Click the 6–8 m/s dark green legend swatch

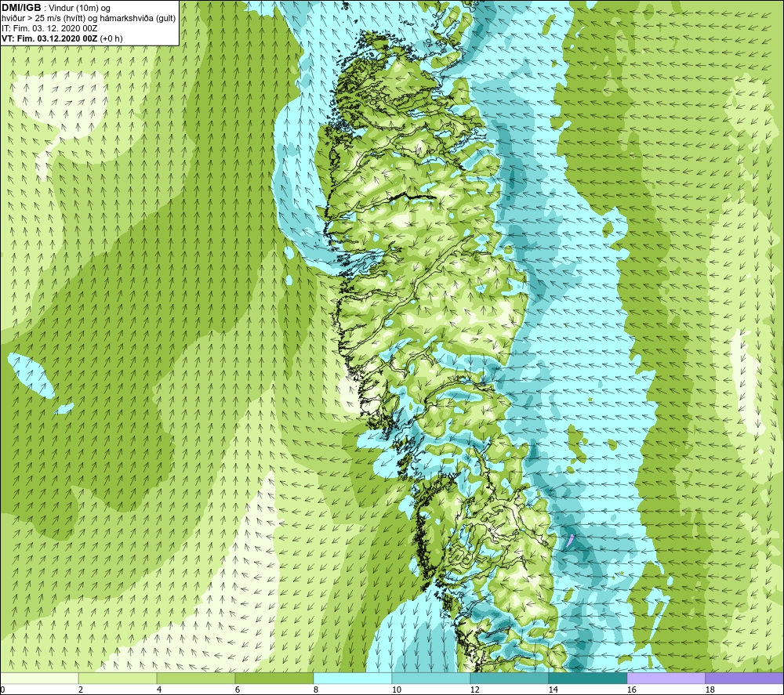[274, 678]
